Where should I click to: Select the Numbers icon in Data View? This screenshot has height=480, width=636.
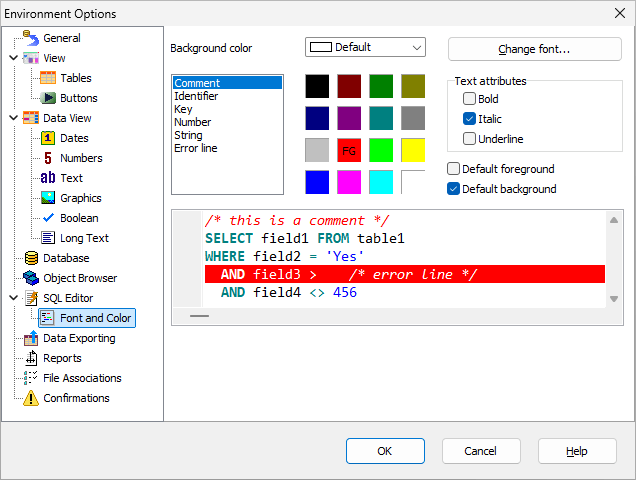(48, 158)
